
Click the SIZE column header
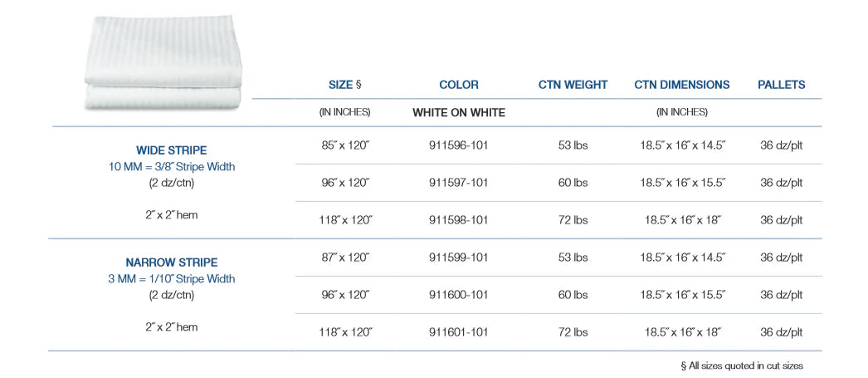pos(344,85)
